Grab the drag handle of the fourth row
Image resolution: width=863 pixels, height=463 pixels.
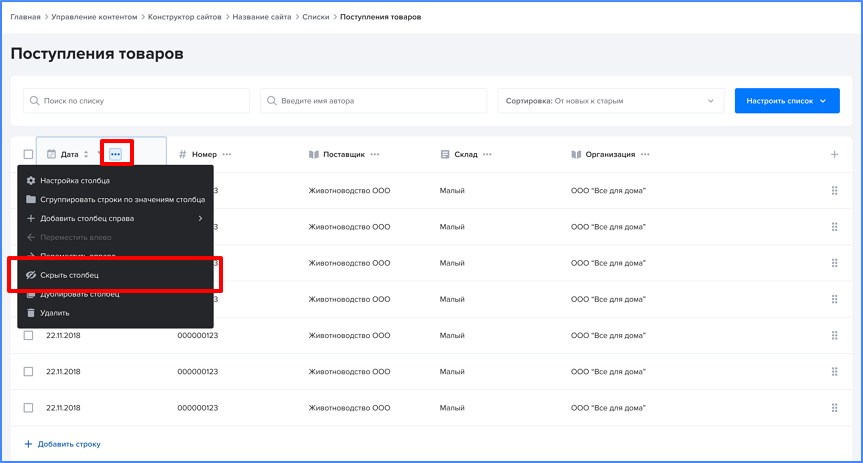click(834, 299)
